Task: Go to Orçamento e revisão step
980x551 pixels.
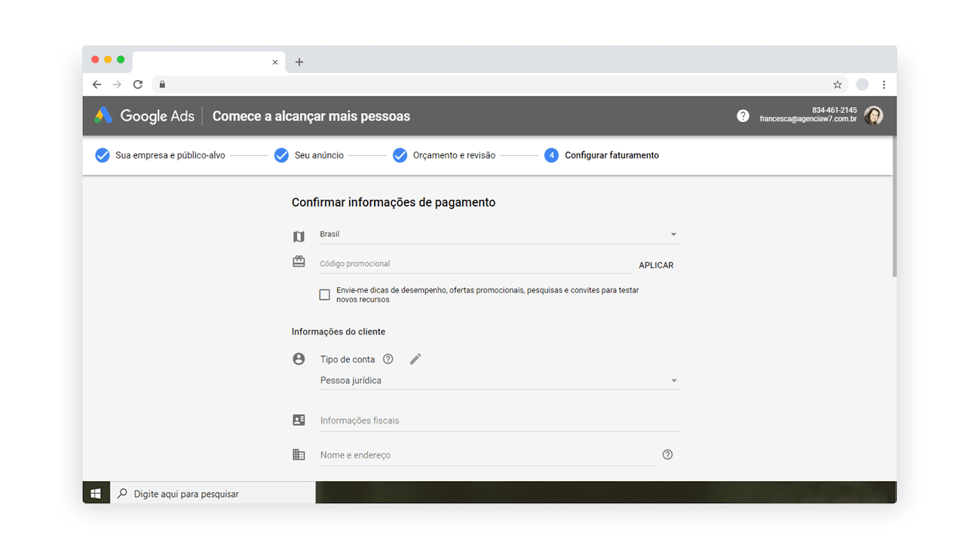Action: pos(444,156)
